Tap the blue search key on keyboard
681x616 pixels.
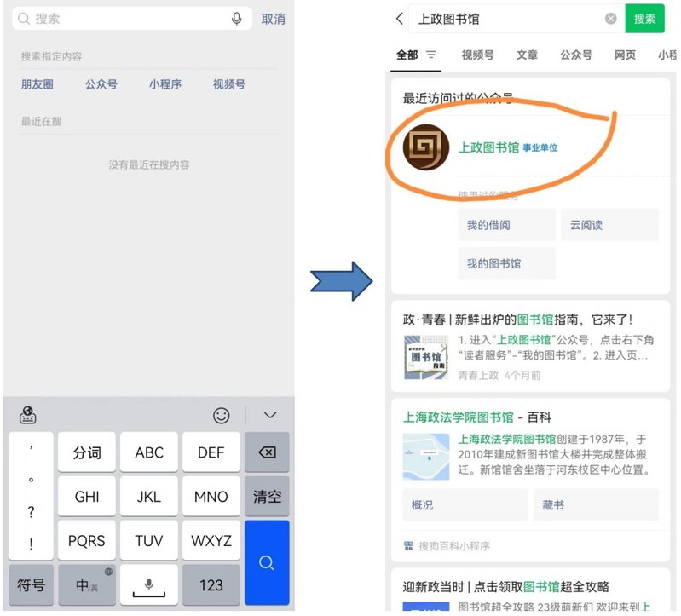coord(267,562)
